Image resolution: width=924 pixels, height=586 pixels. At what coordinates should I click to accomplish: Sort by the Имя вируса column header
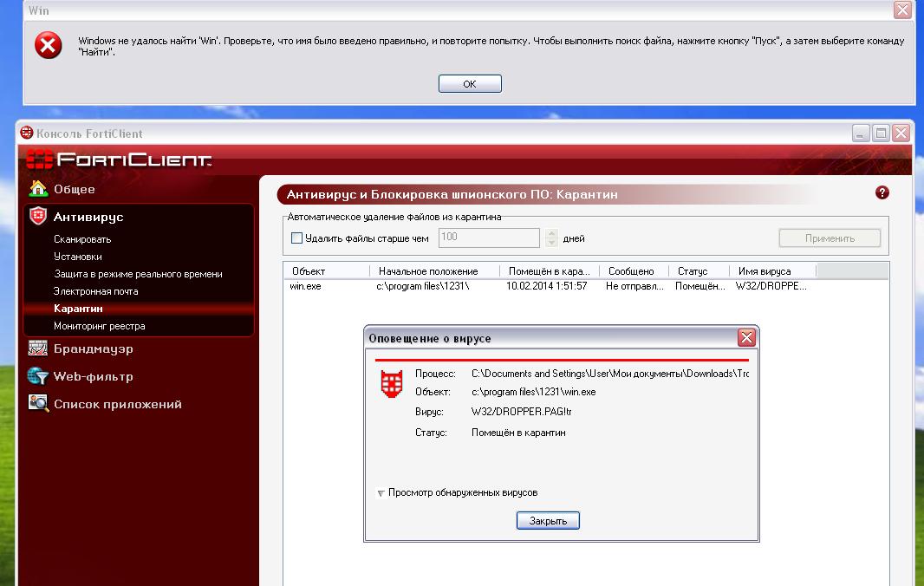(x=772, y=271)
